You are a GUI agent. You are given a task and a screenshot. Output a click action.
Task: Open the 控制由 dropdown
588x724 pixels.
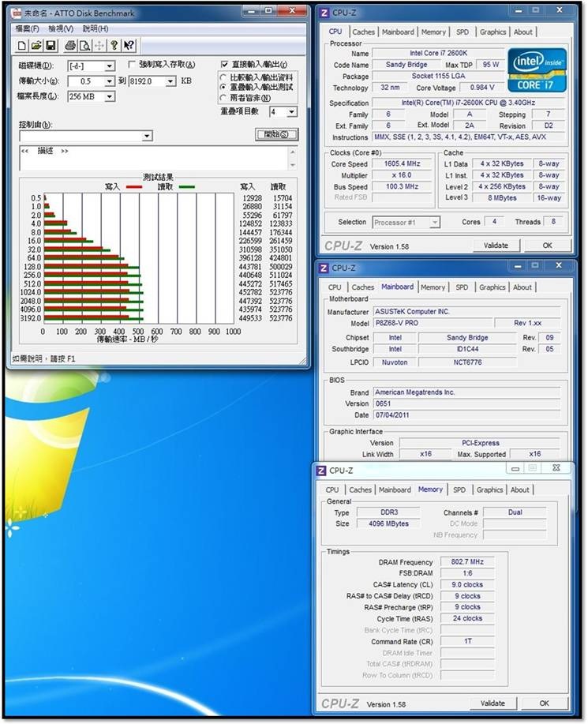click(147, 137)
